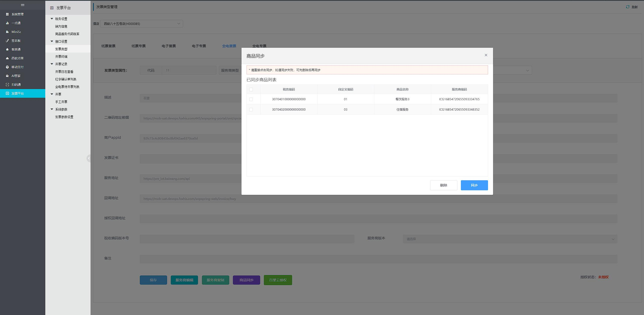644x315 pixels.
Task: Click the 发票平台 header icon
Action: click(52, 8)
